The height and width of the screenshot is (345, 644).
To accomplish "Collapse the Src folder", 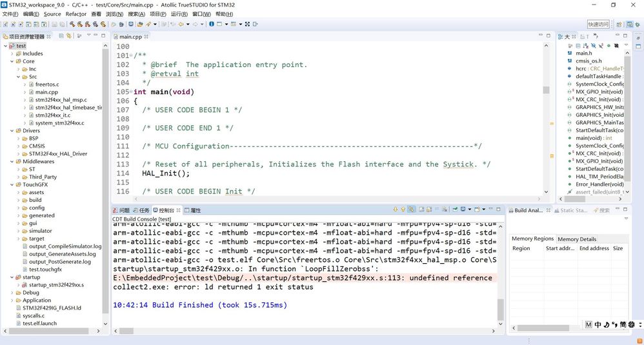I will (x=19, y=77).
